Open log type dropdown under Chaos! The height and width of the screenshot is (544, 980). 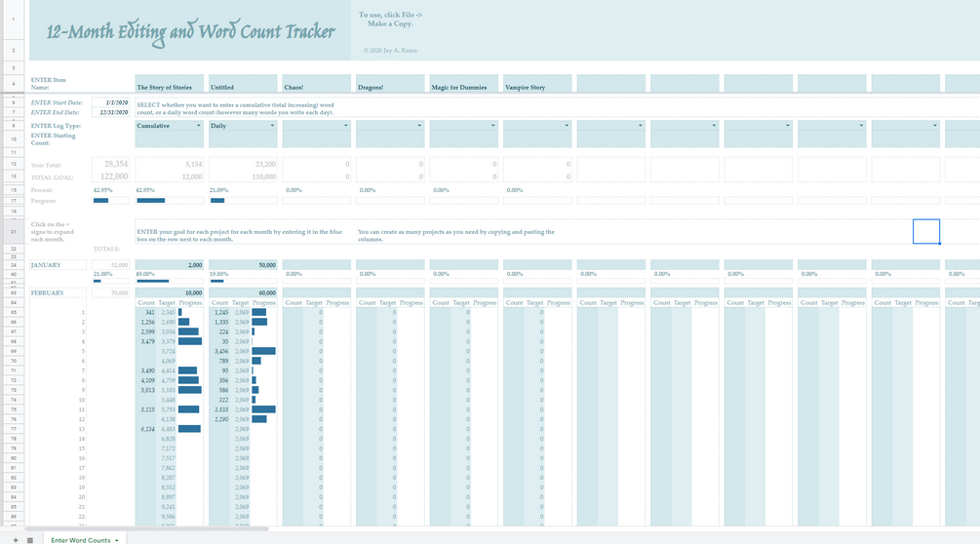tap(345, 126)
